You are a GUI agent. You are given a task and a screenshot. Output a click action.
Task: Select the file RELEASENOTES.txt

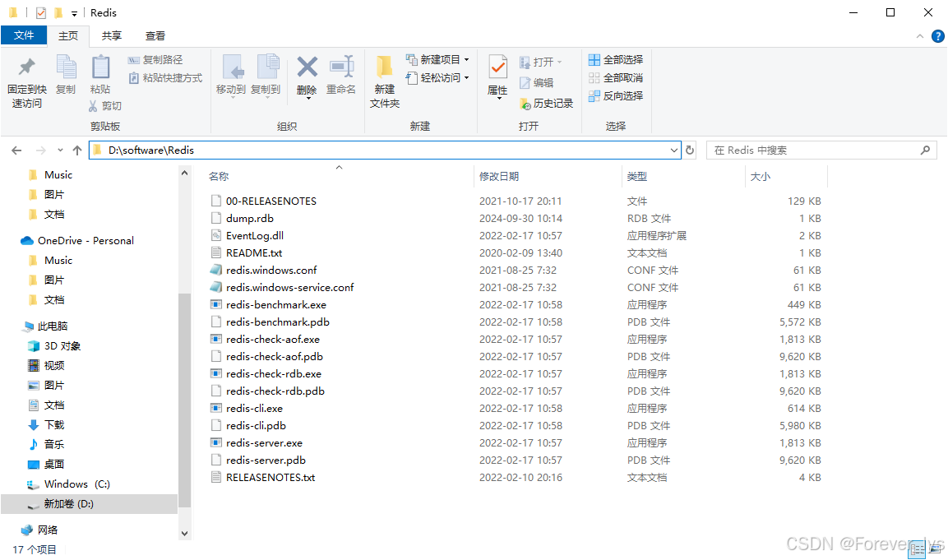(271, 478)
